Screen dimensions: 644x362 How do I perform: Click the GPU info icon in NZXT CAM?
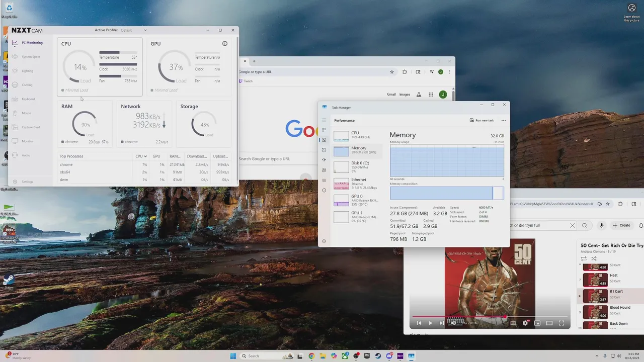click(x=225, y=44)
